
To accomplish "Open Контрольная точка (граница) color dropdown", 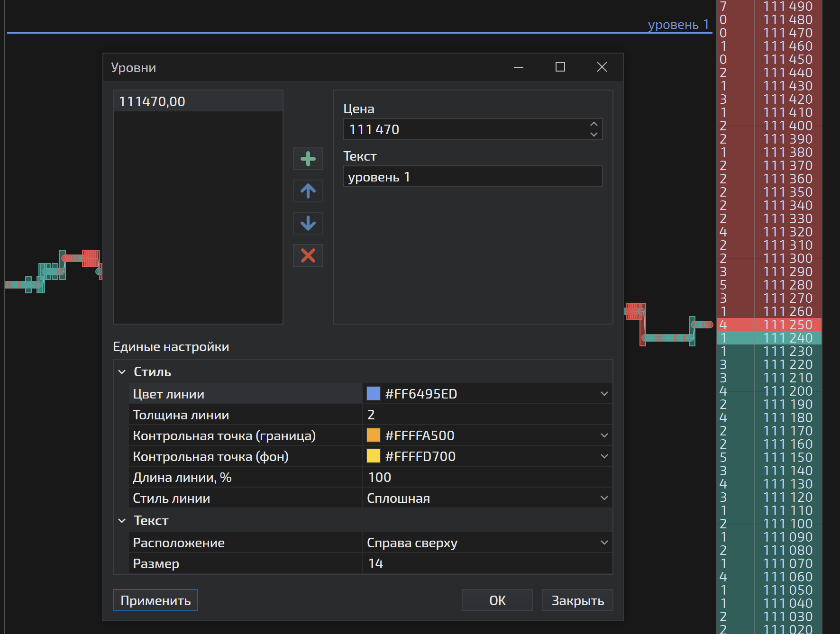I will coord(604,435).
